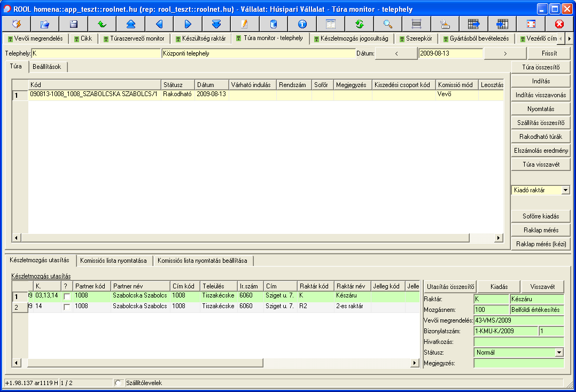
Task: Click the Frissít button
Action: [549, 53]
